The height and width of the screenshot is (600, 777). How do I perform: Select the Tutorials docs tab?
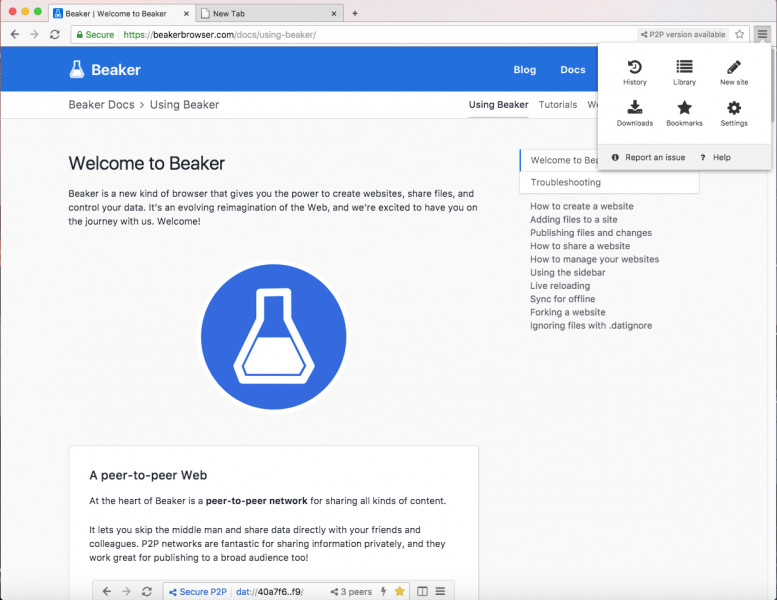558,105
